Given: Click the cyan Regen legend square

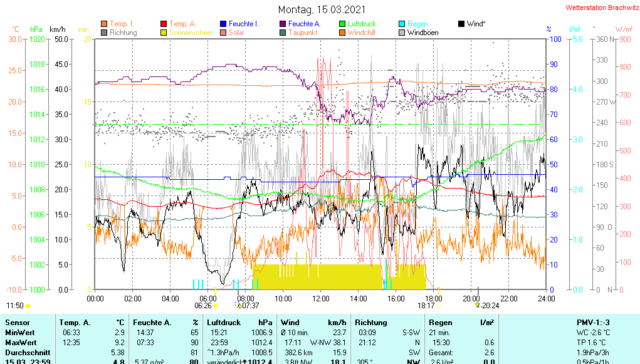Looking at the screenshot, I should [402, 24].
